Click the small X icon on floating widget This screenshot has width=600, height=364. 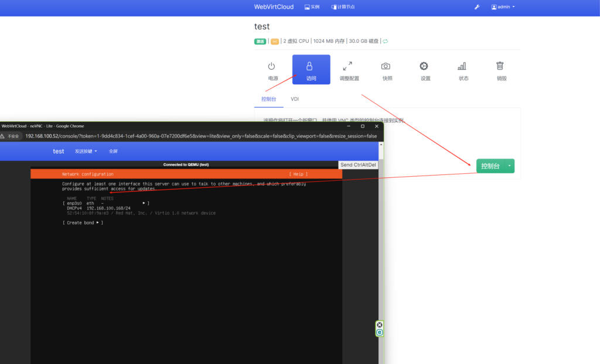[x=380, y=325]
